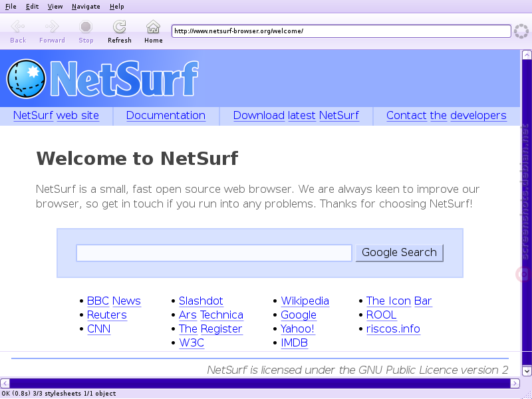Visit the riscos.info link
Viewport: 532px width, 399px height.
(x=393, y=329)
